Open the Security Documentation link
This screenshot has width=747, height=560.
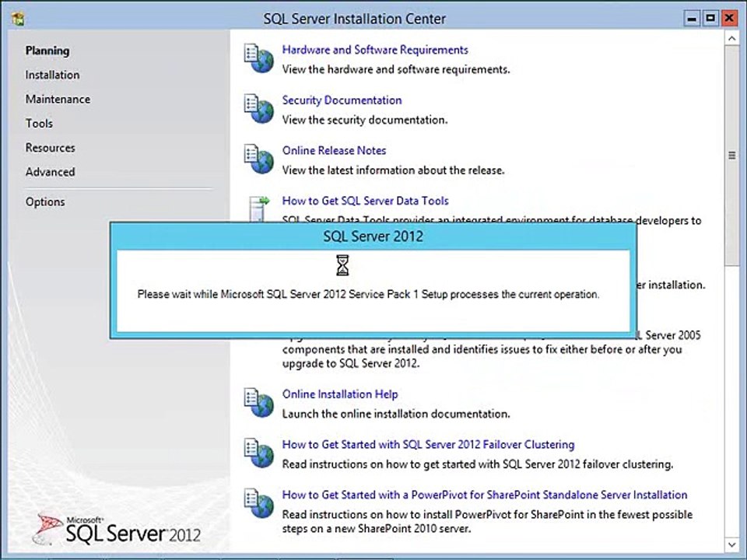click(x=342, y=100)
